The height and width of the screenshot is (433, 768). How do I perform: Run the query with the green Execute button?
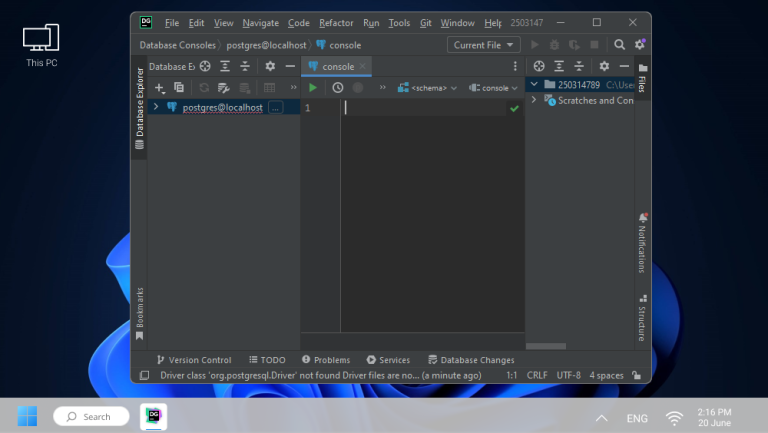pos(313,88)
